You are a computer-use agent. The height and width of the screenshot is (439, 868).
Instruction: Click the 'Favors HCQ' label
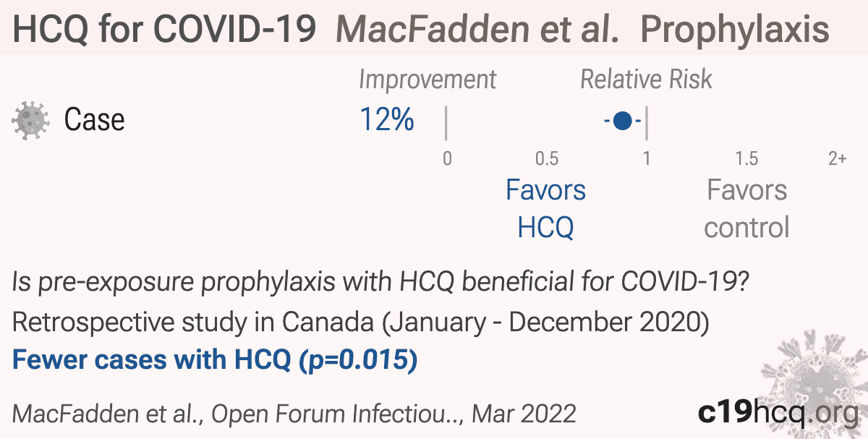(546, 209)
